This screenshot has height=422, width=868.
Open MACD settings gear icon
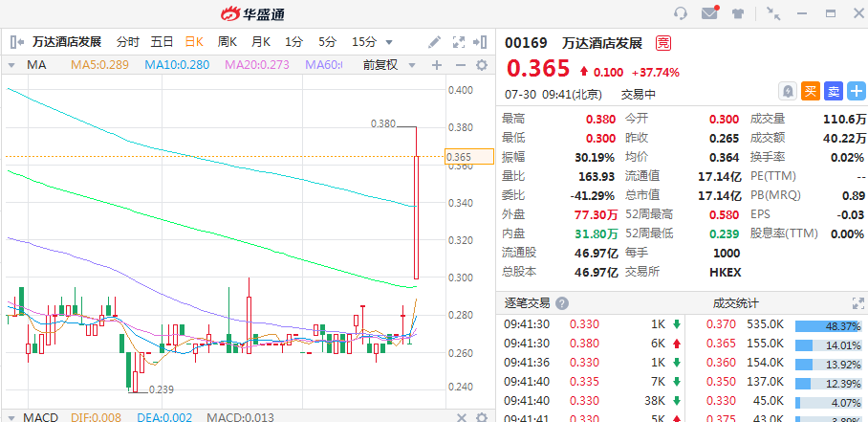click(482, 417)
